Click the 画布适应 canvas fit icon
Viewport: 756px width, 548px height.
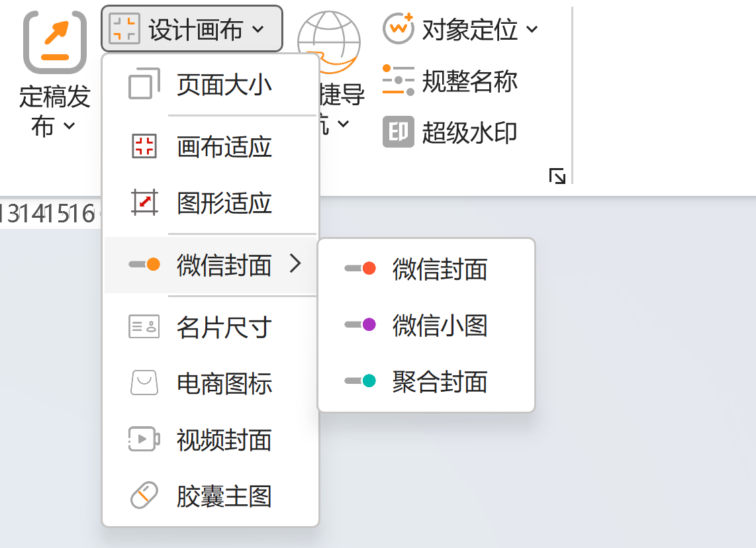click(x=144, y=146)
